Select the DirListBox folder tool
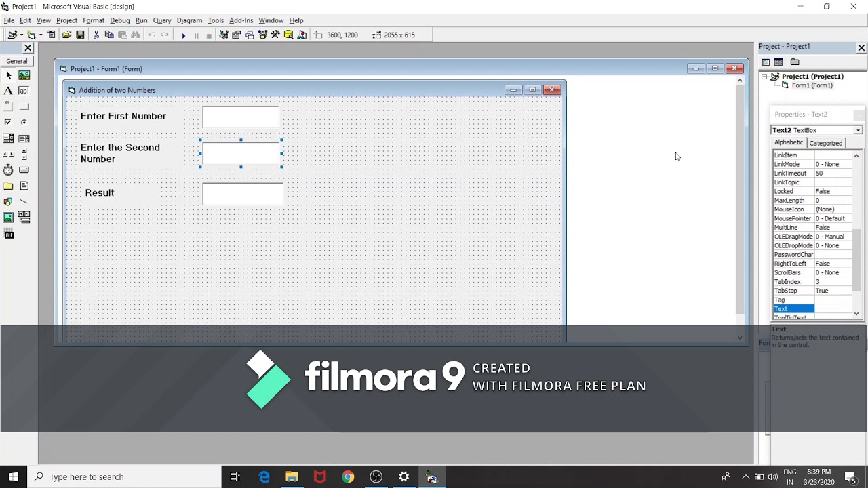Image resolution: width=868 pixels, height=488 pixels. pyautogui.click(x=8, y=186)
